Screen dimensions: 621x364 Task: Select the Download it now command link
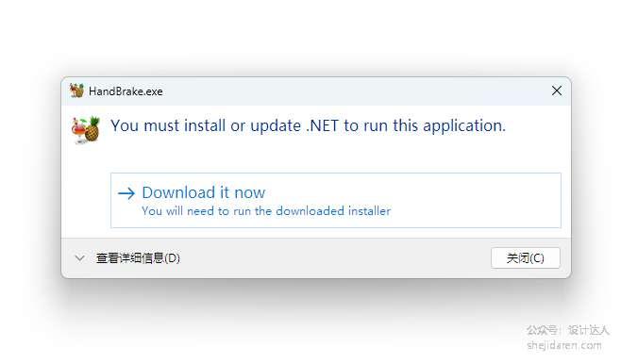(335, 200)
